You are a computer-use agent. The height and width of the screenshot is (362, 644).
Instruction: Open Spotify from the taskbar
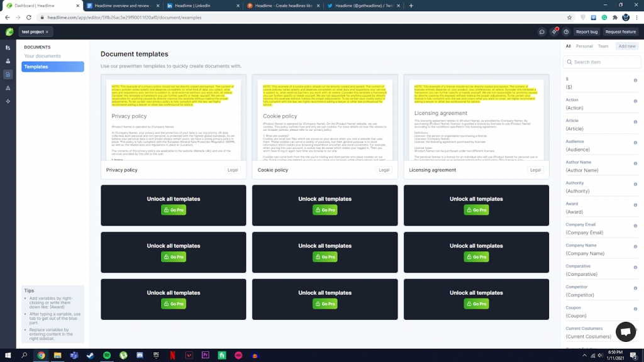click(107, 356)
